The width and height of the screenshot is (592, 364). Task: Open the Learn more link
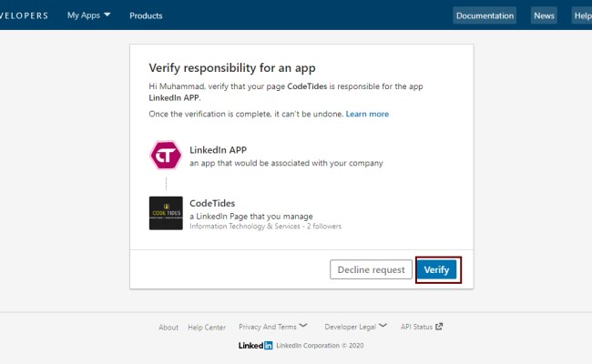[367, 114]
